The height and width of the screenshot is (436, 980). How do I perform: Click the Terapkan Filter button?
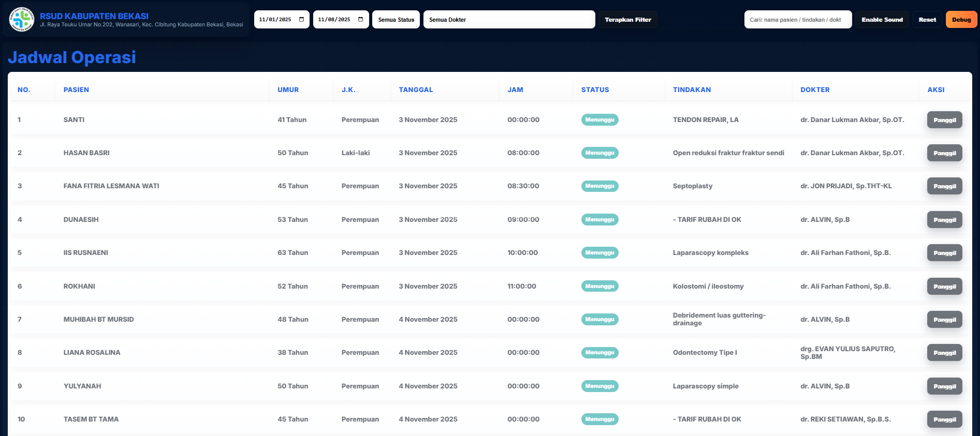pos(627,20)
